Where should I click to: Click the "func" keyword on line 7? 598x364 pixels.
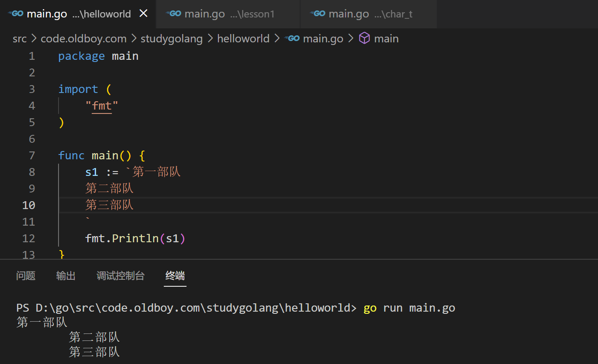pyautogui.click(x=71, y=155)
